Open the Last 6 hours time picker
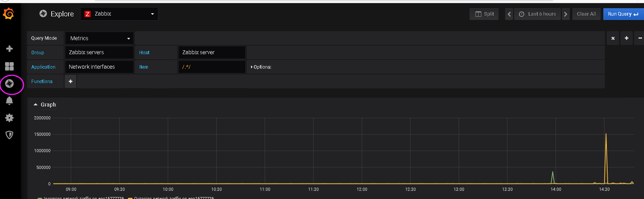Viewport: 644px width, 199px height. 537,14
